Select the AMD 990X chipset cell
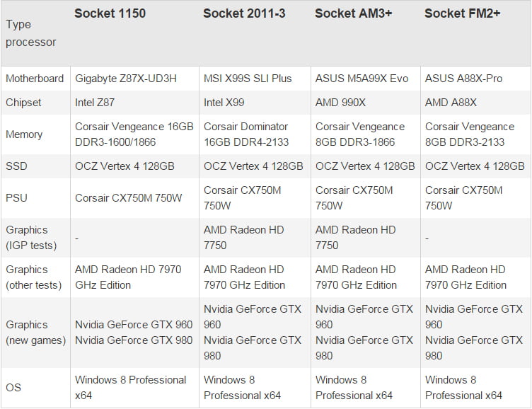The image size is (532, 409). (x=340, y=103)
